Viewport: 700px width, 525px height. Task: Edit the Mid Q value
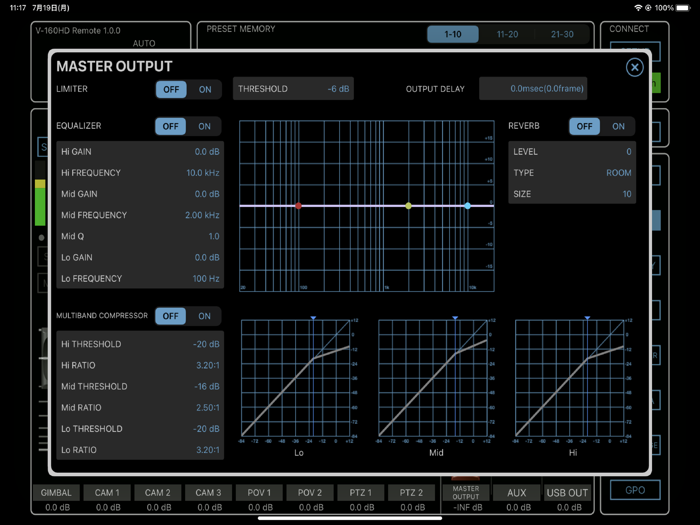140,236
